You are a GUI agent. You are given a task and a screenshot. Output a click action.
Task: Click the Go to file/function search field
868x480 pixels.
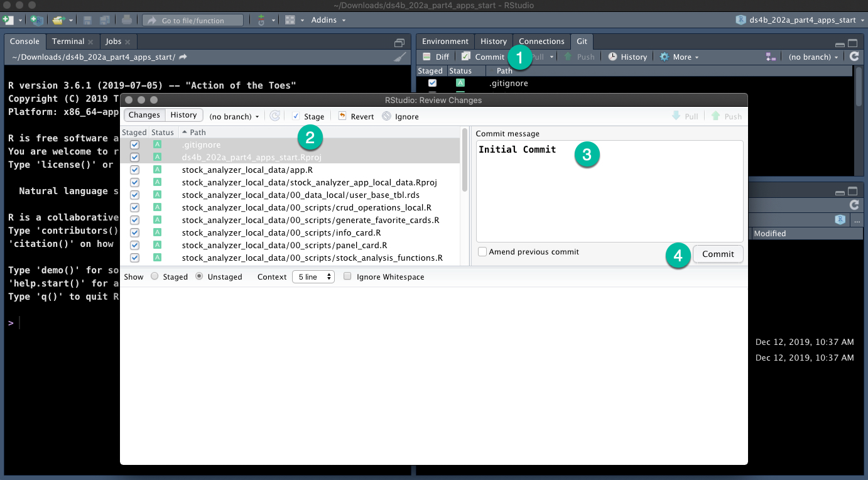point(193,20)
